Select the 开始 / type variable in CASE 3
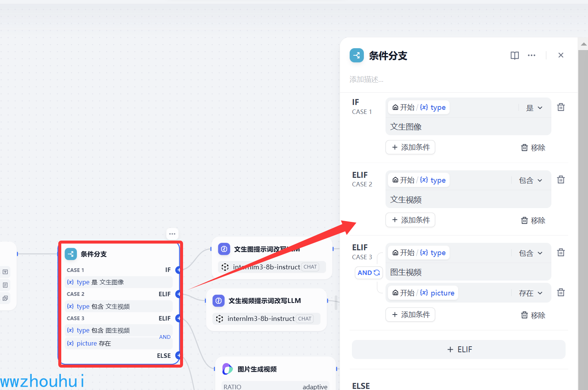Viewport: 588px width, 390px height. pyautogui.click(x=419, y=253)
